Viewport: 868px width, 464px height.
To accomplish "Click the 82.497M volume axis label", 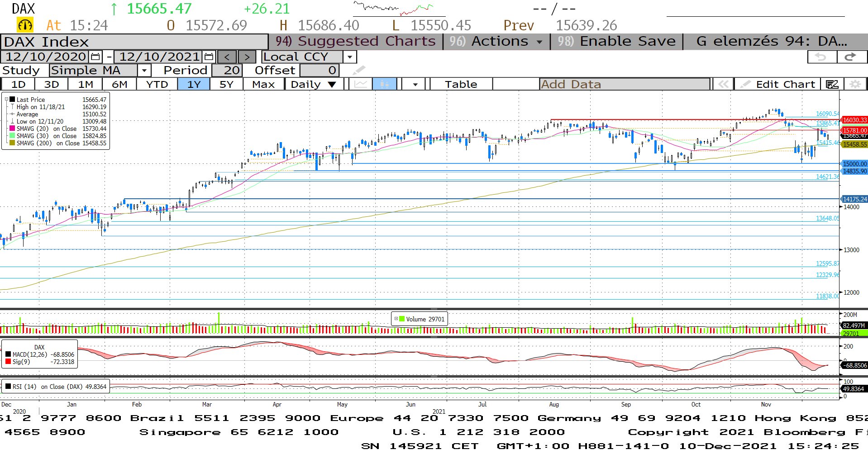I will pos(854,325).
